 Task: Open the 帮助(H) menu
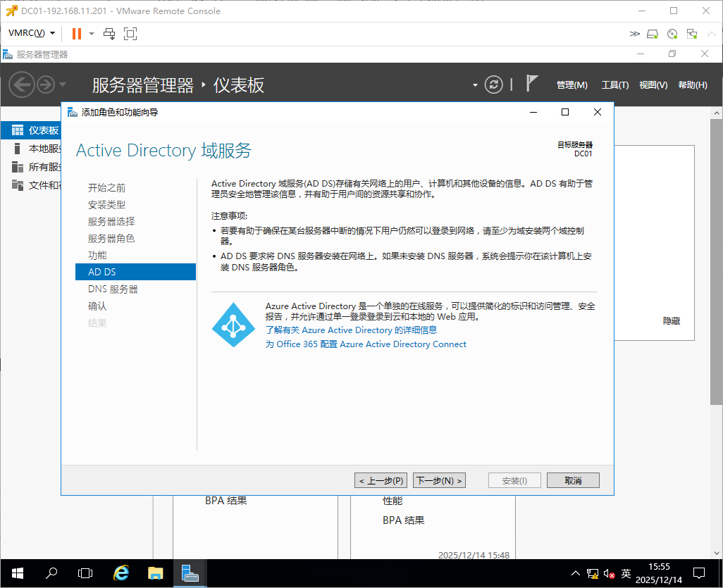point(692,85)
